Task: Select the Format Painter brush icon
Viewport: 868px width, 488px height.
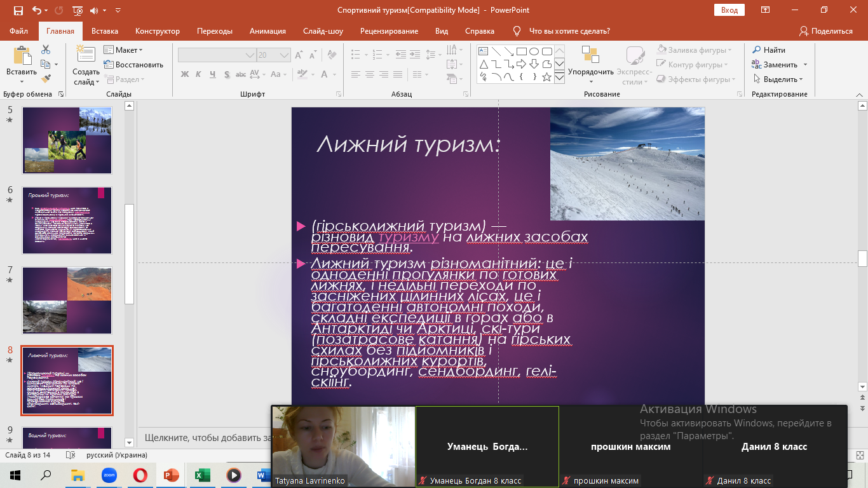Action: [46, 79]
